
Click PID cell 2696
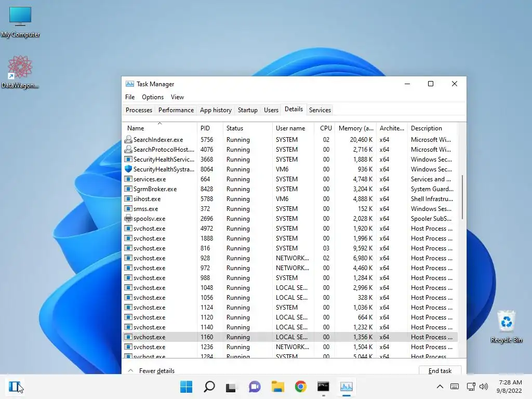pos(207,219)
